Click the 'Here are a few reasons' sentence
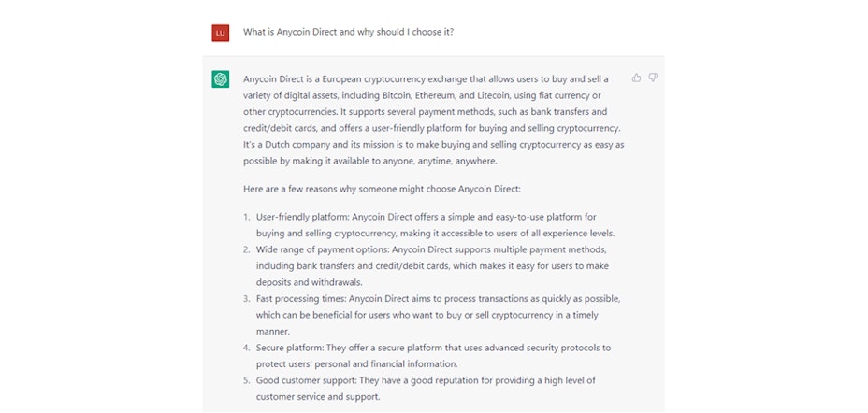The image size is (868, 413). [382, 189]
